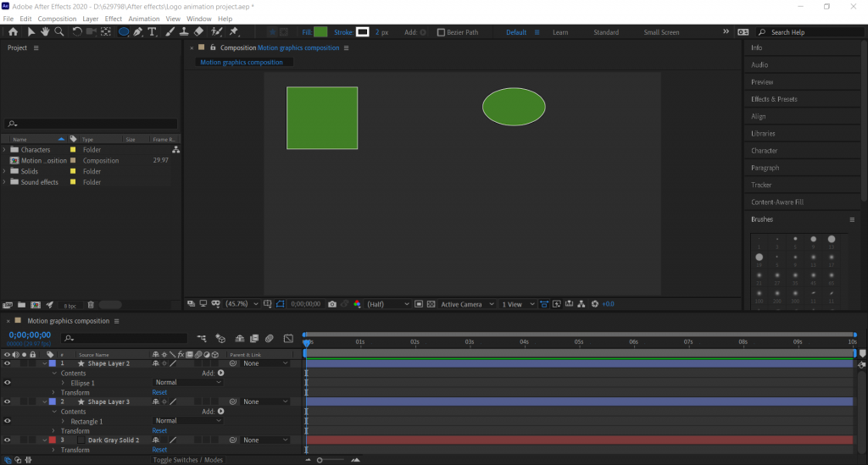Select the Hand tool

[45, 32]
